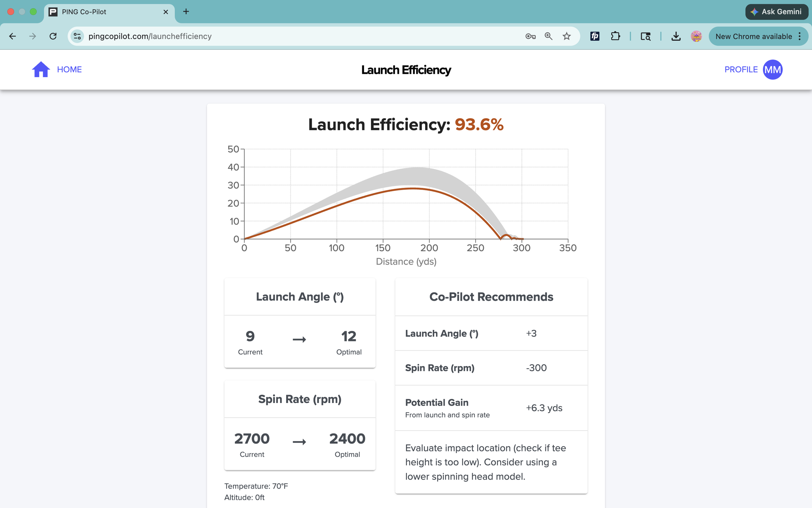
Task: Click the +6.3 yds potential gain
Action: pyautogui.click(x=544, y=408)
